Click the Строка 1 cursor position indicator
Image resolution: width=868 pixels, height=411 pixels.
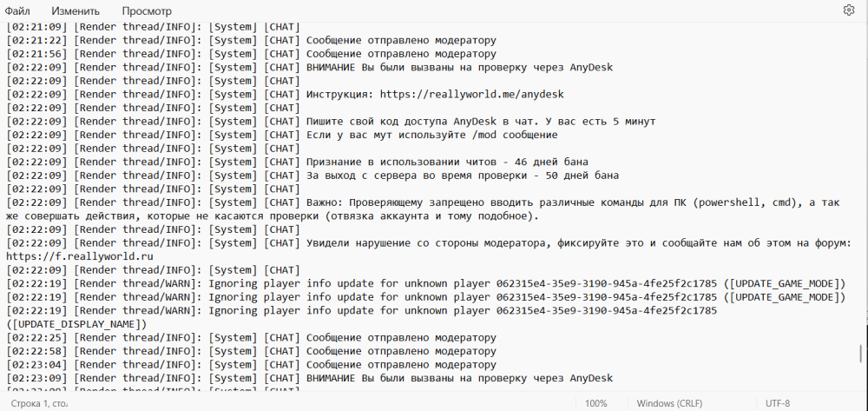click(x=39, y=403)
